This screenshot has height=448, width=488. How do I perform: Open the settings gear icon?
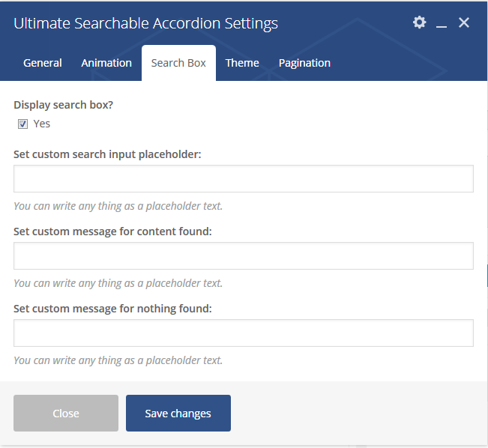(x=420, y=22)
